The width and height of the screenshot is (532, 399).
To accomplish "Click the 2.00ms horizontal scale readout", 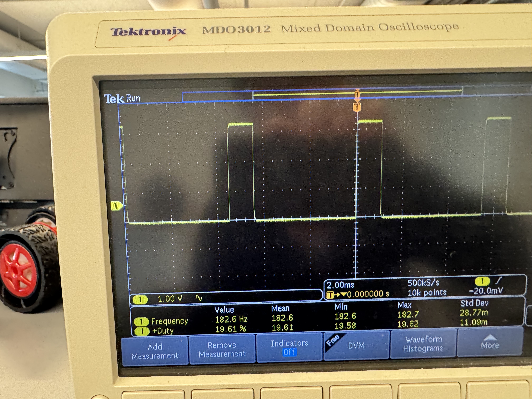I will (x=340, y=285).
